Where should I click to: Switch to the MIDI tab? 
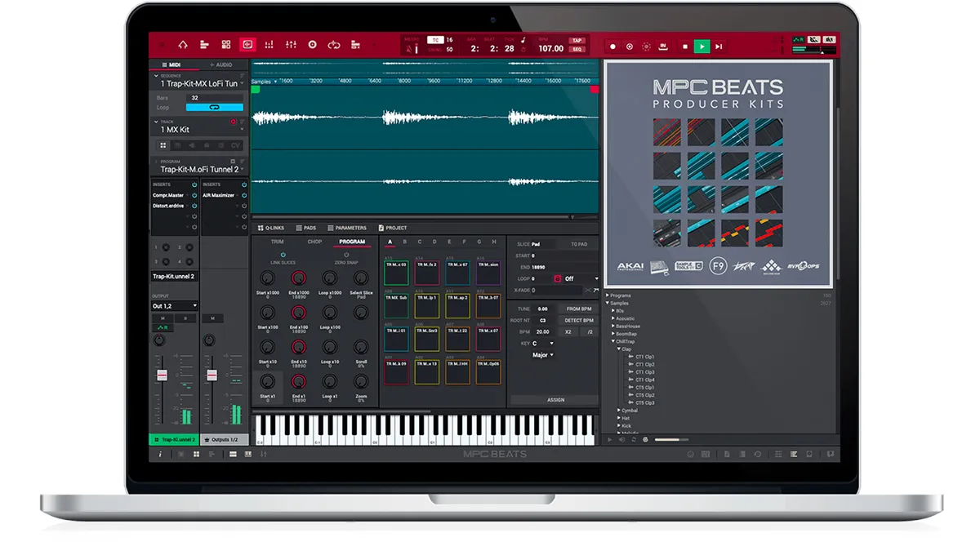(174, 64)
